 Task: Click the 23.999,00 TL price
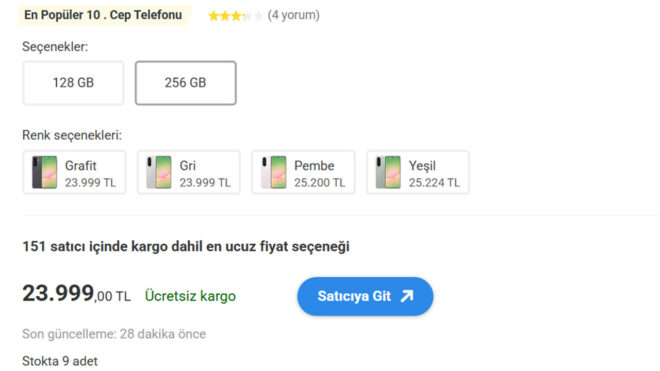(x=77, y=294)
